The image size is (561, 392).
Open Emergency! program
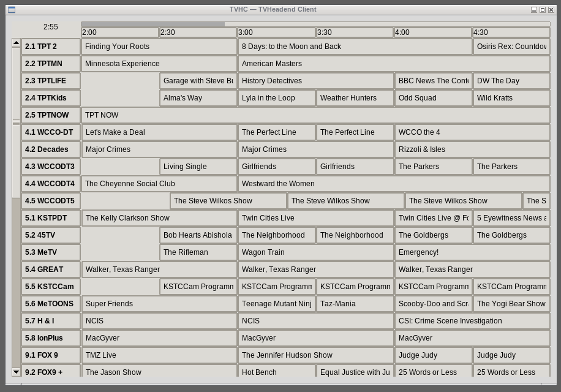472,252
